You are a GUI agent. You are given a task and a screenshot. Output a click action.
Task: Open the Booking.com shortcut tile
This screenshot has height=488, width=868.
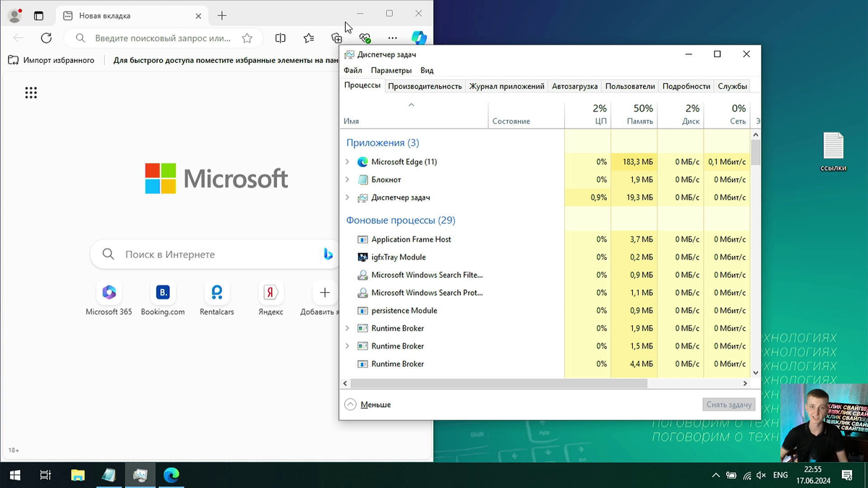163,299
